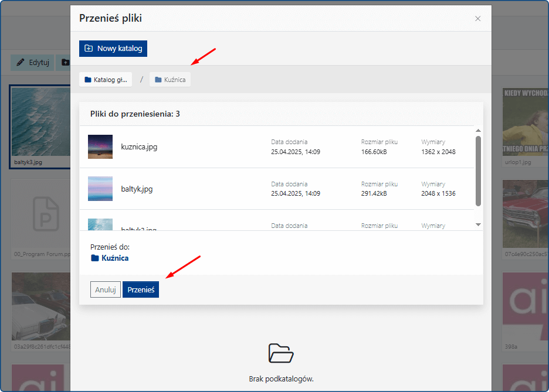Open the urlop1.jpg image thumbnail

tap(526, 123)
